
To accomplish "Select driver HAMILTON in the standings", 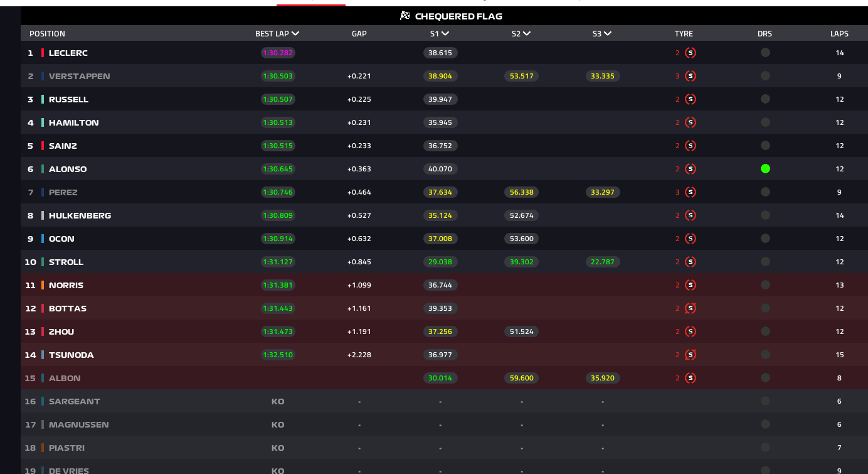I will coord(74,122).
